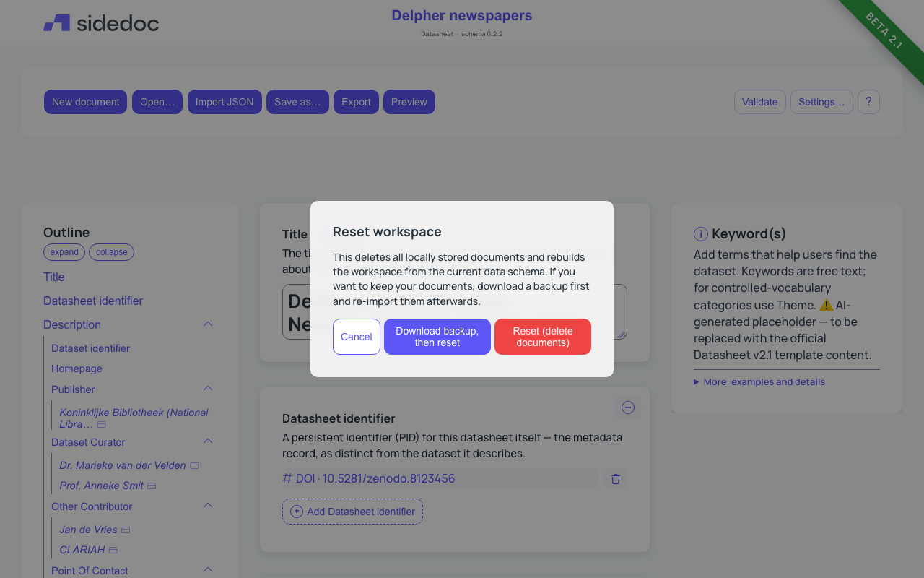Go to Datasheet identifier in outline
The image size is (924, 578).
coord(93,301)
